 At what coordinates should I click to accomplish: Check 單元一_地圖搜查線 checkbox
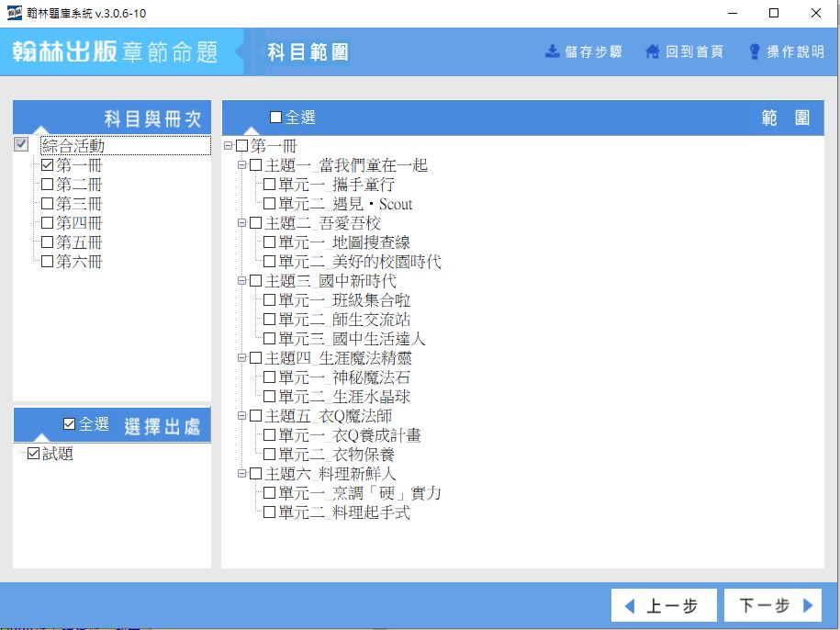point(270,242)
